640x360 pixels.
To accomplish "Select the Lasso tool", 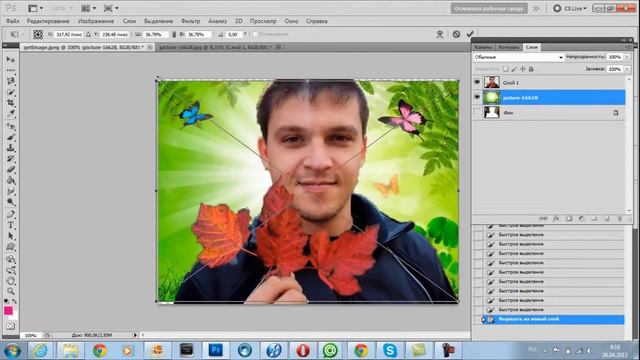I will (11, 81).
